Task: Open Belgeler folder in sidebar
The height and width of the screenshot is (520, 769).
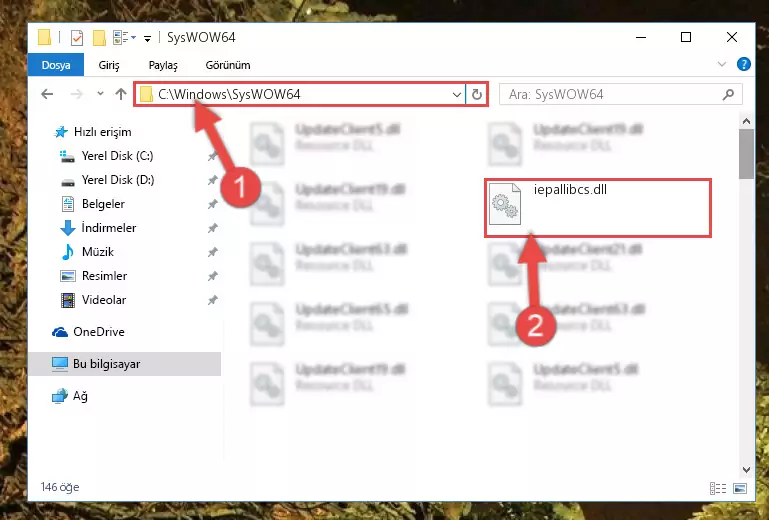Action: (103, 204)
